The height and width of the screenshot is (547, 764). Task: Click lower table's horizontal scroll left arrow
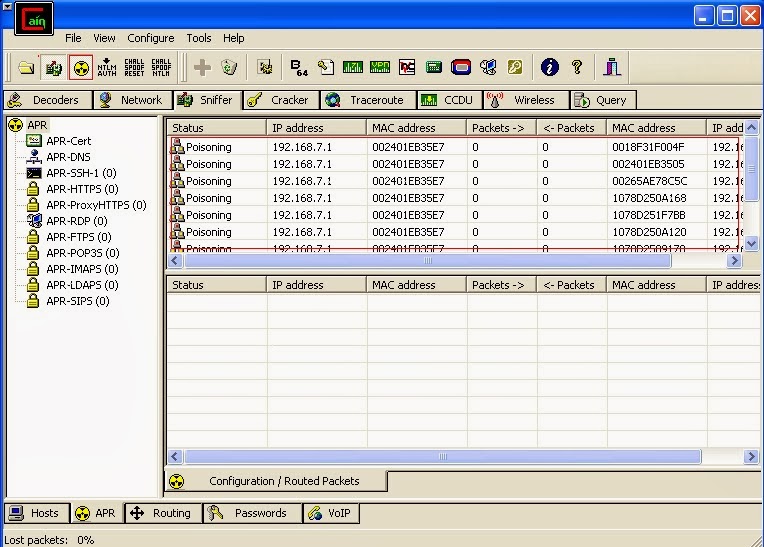pos(175,457)
